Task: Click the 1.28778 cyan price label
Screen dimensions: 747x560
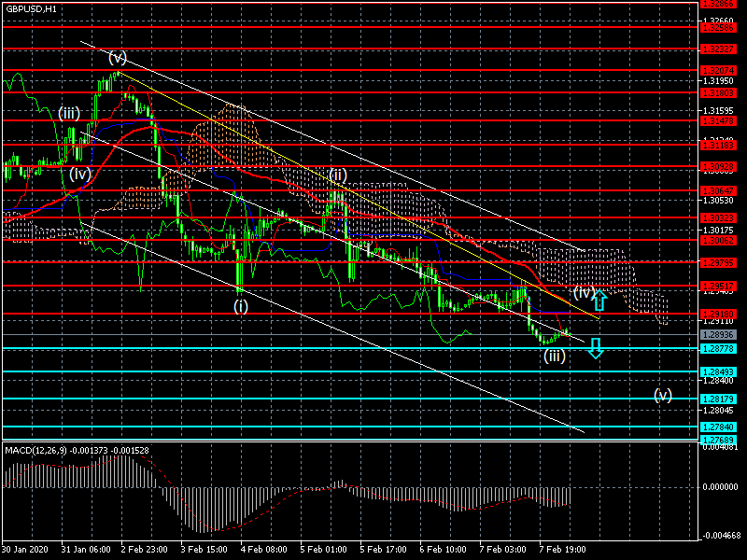Action: tap(718, 348)
